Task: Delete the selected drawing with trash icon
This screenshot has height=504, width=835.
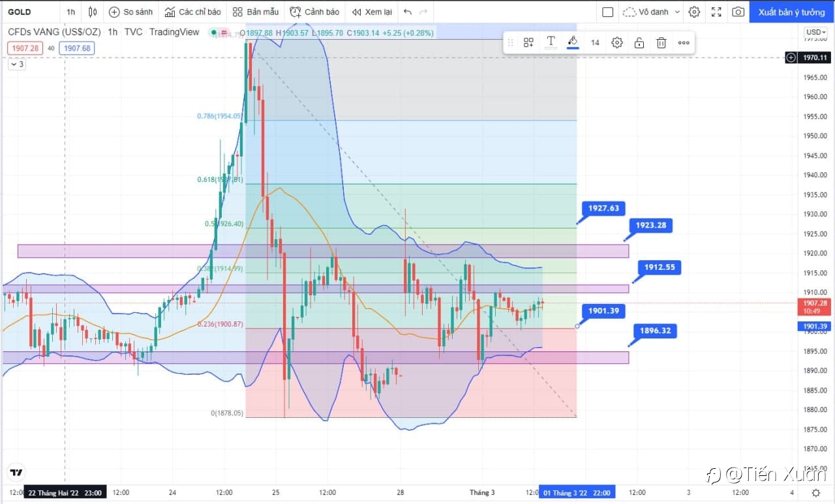Action: (661, 42)
